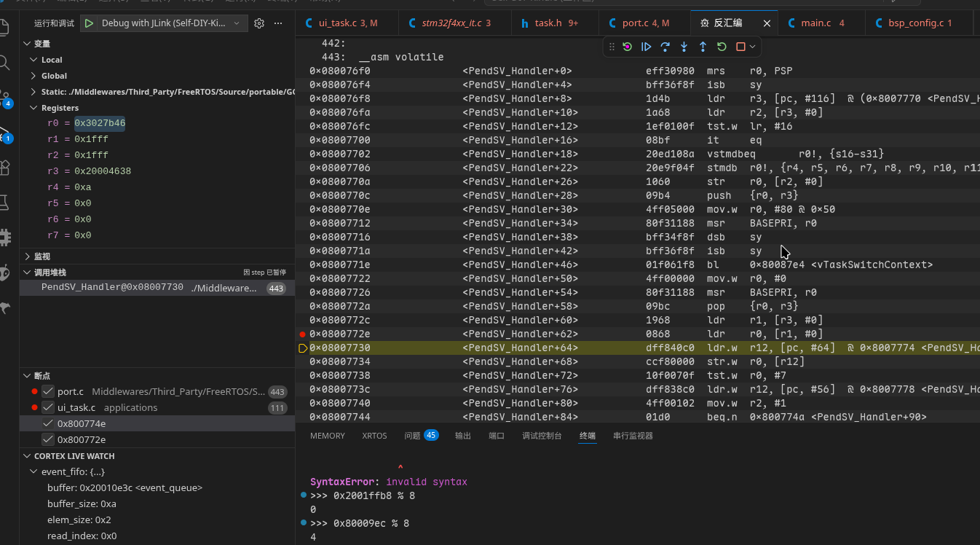Stop the debug session

[x=740, y=47]
